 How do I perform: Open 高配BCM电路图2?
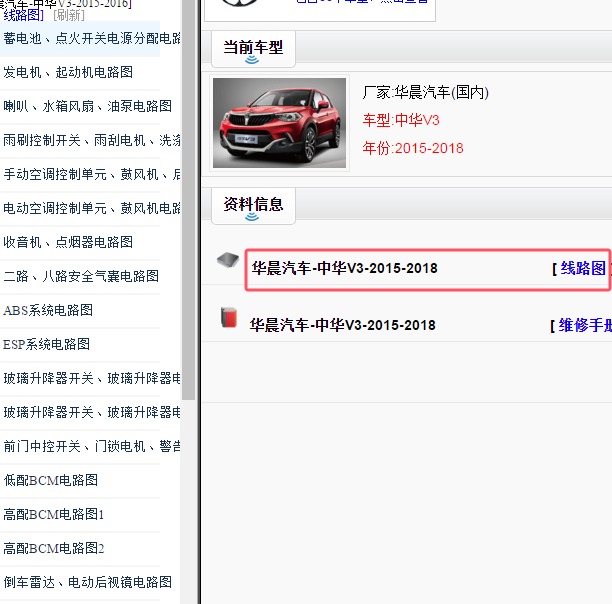coord(53,548)
